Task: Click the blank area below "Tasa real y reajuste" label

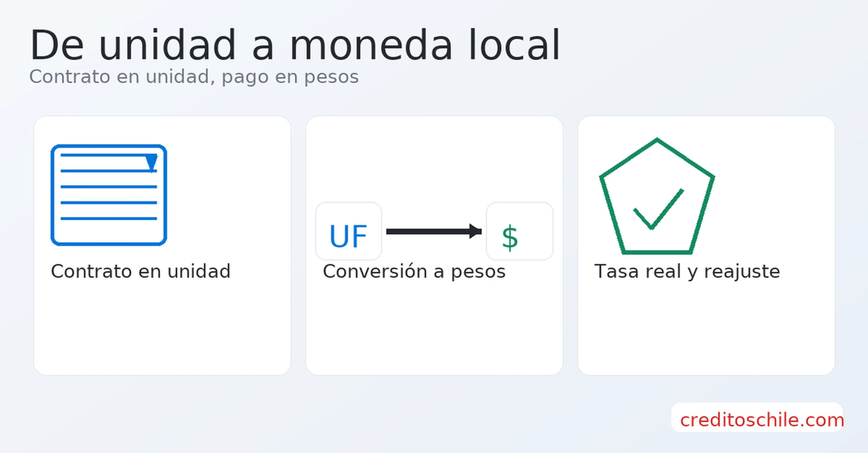Action: click(706, 325)
